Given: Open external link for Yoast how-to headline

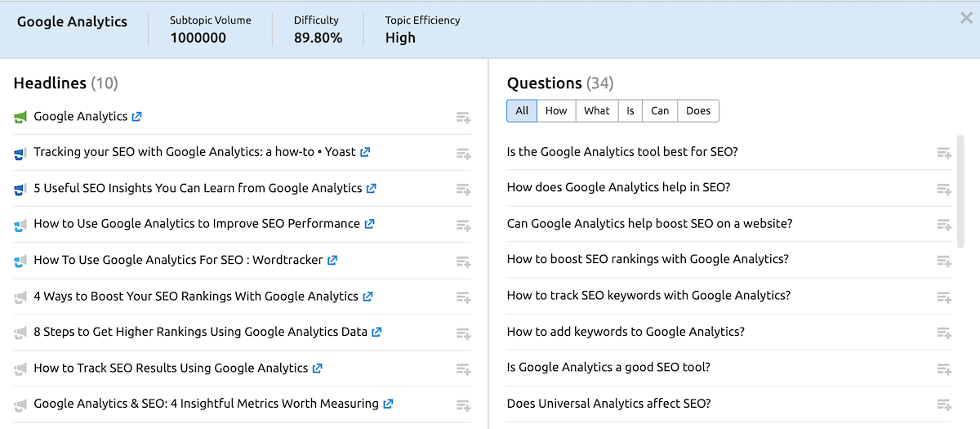Looking at the screenshot, I should point(365,152).
